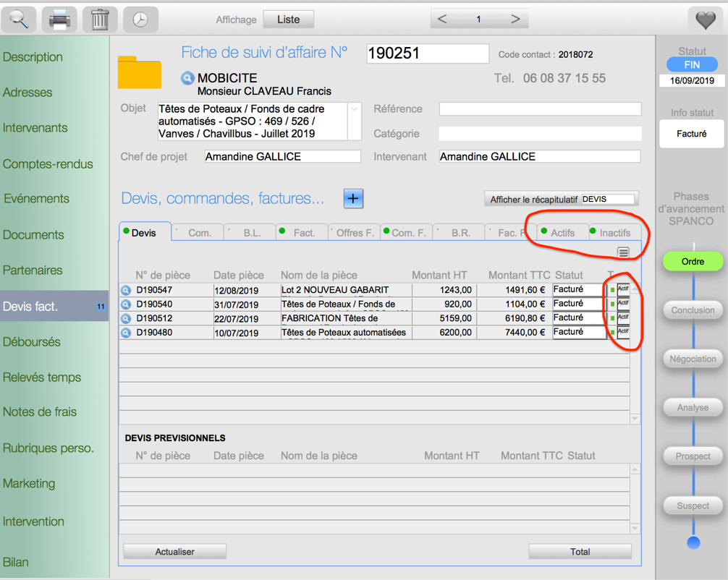
Task: Open quote D190547 with its magnifier icon
Action: (x=126, y=290)
